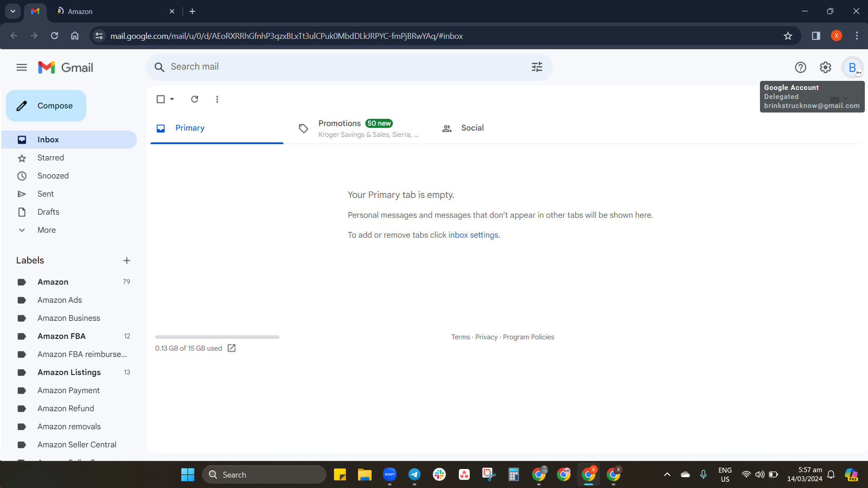Image resolution: width=868 pixels, height=488 pixels.
Task: Open File Explorer from the taskbar
Action: (365, 474)
